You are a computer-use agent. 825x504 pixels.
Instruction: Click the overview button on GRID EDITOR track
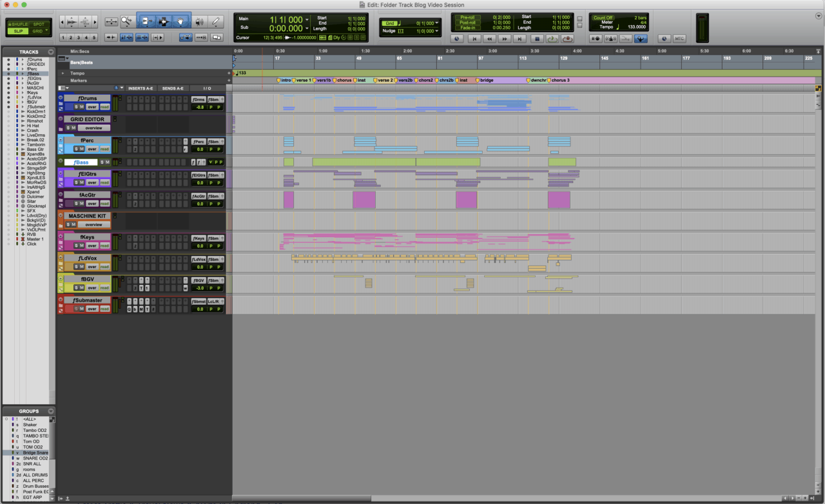(x=94, y=128)
